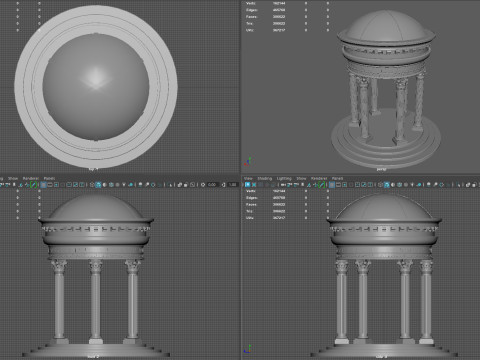Toggle Safe Title in bottom-left panel toolbar
Screen dimensions: 480x360
coord(82,185)
